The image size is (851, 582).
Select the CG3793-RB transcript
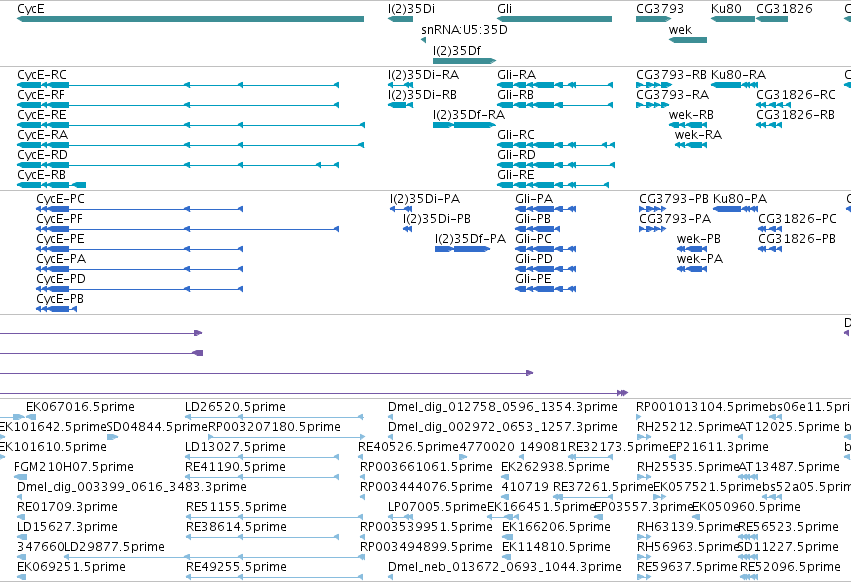[x=652, y=85]
